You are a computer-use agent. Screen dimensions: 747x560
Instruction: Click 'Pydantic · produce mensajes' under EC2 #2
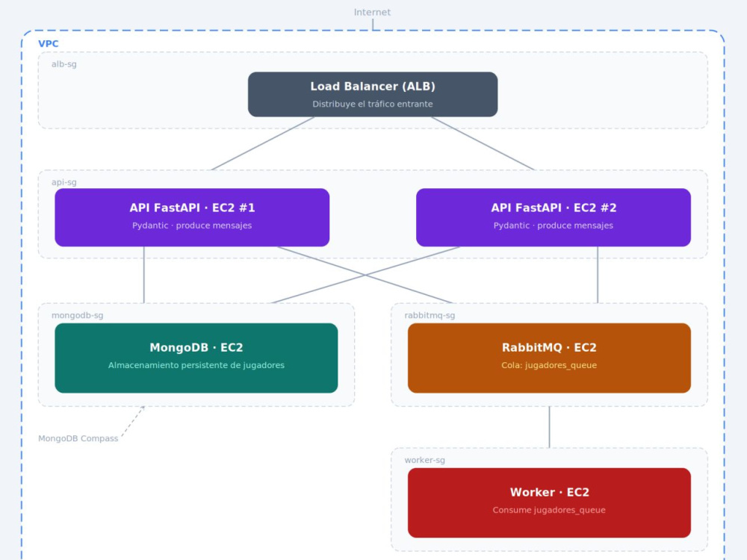click(553, 225)
